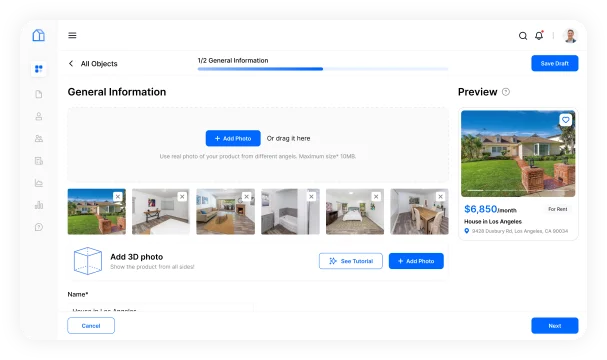607x360 pixels.
Task: Click 'Or drag it here' text
Action: [288, 138]
